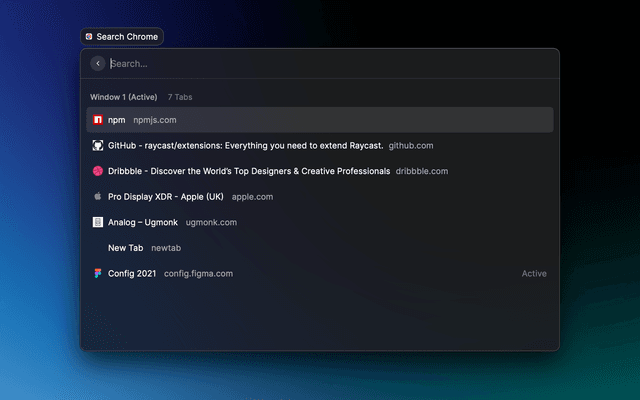
Task: Click the GitHub favicon icon
Action: point(98,145)
